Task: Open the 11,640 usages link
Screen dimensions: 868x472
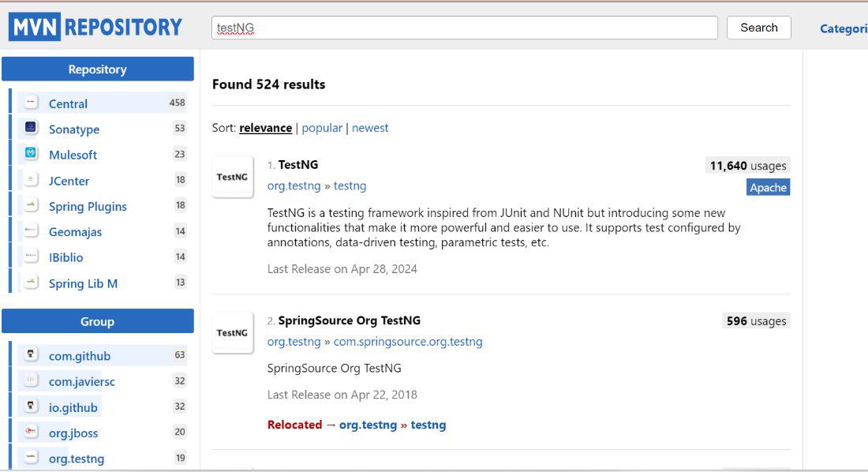Action: pos(748,166)
